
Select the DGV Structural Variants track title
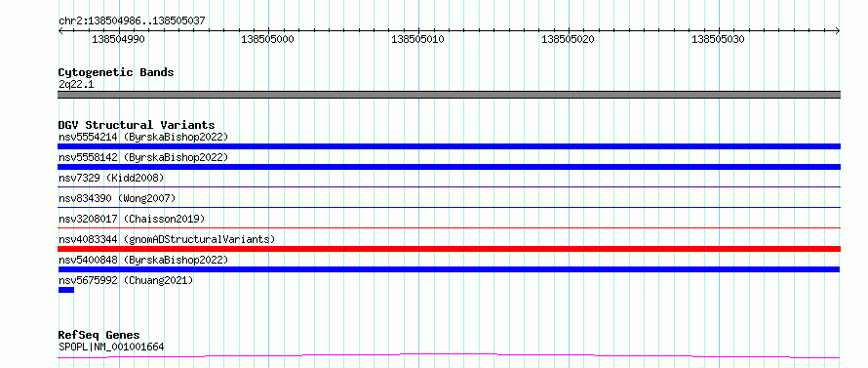coord(137,125)
